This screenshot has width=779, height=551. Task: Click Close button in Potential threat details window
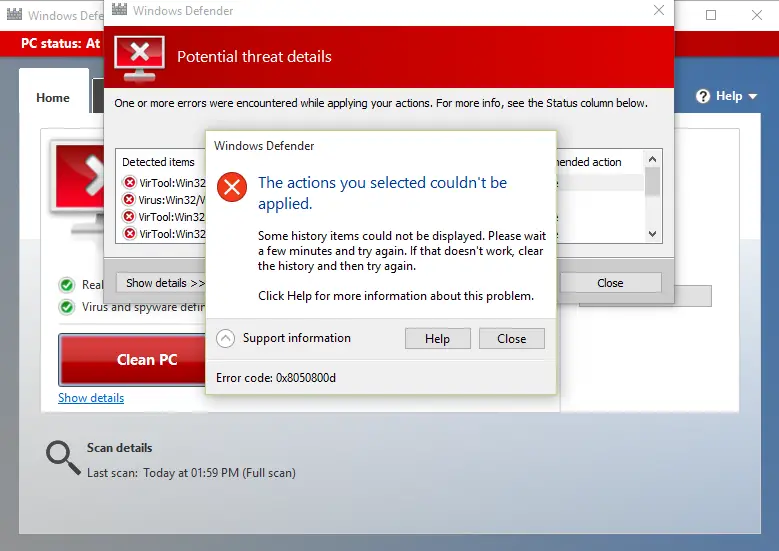610,283
